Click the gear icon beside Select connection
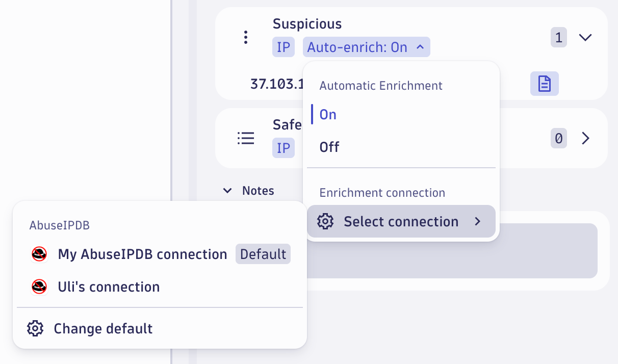 click(325, 221)
